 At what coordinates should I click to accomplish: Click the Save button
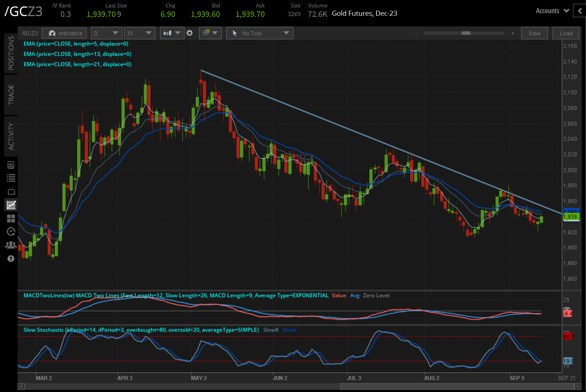click(534, 33)
